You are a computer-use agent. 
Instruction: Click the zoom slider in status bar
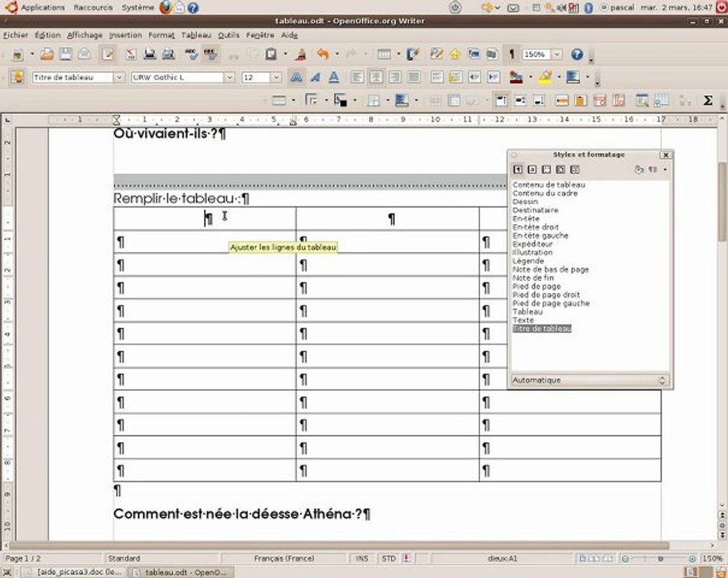click(x=659, y=559)
